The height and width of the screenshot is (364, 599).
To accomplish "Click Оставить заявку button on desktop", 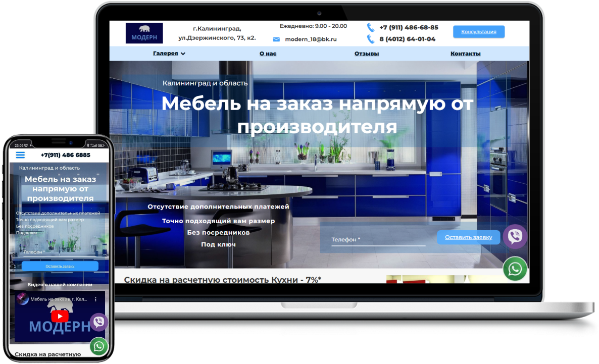I will [x=468, y=237].
